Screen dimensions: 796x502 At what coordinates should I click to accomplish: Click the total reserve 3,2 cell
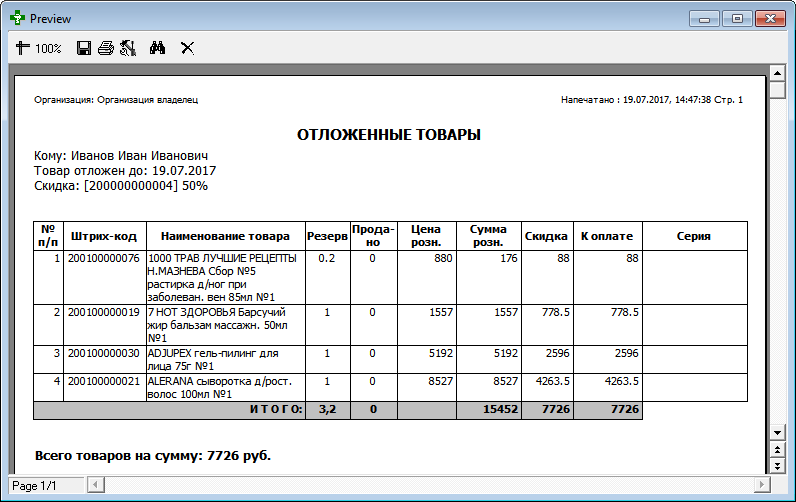(327, 410)
